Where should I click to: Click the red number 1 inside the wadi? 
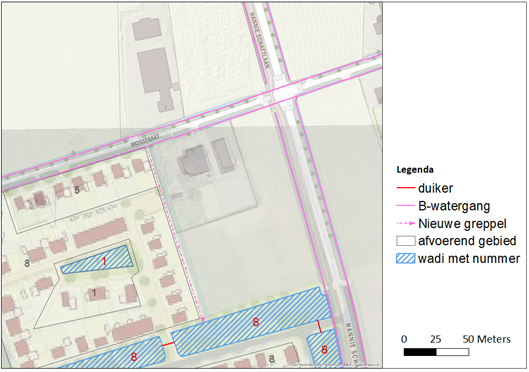coord(104,261)
